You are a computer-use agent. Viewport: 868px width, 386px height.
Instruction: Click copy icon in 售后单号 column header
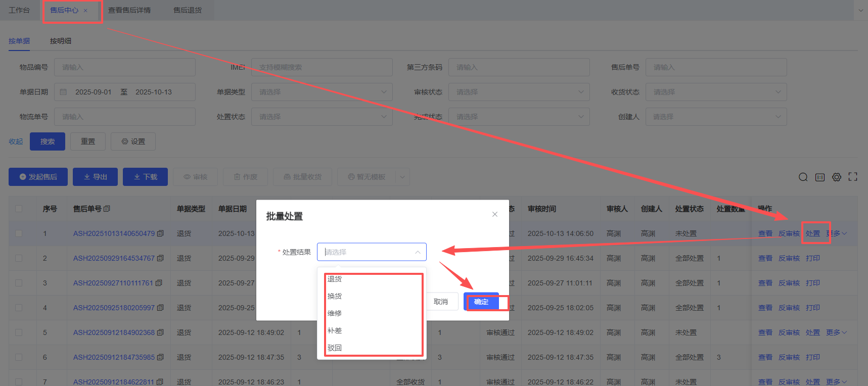coord(107,209)
